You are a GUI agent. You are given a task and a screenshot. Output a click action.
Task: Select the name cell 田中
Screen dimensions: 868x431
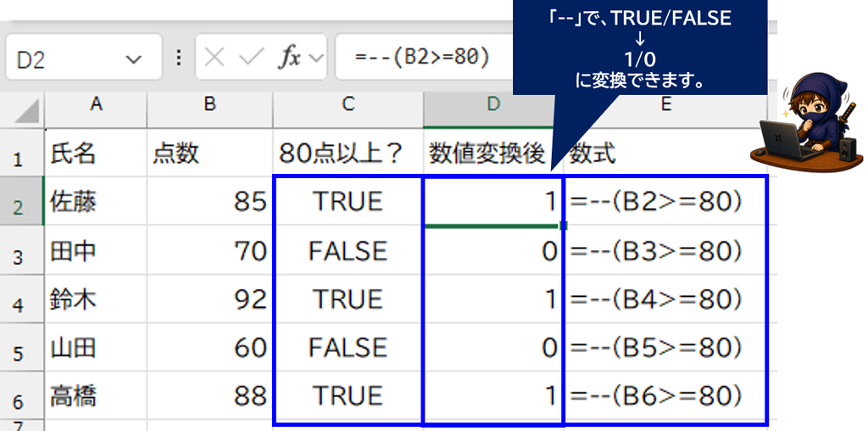coord(96,250)
